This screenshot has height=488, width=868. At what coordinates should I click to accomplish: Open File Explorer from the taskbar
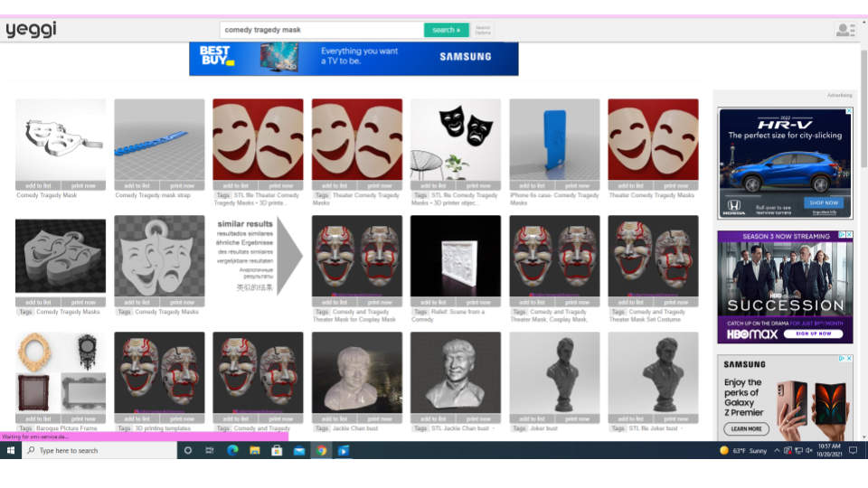point(255,450)
